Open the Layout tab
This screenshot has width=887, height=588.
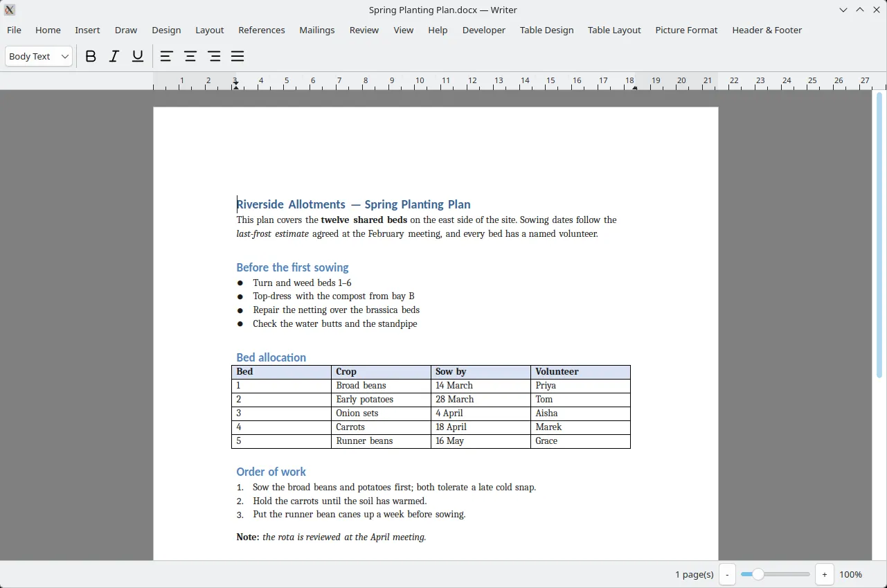click(210, 30)
